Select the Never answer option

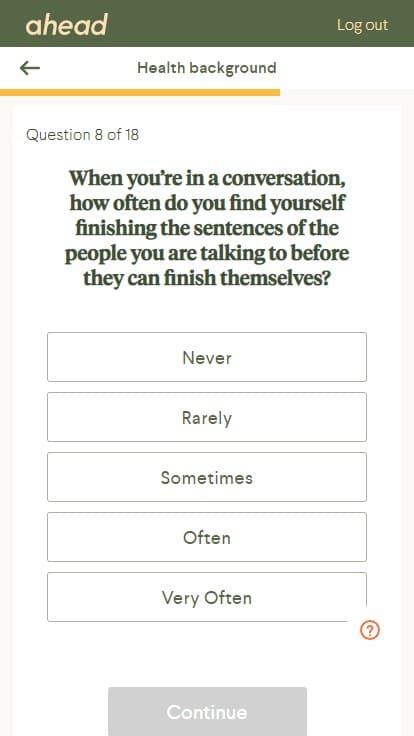pyautogui.click(x=207, y=357)
